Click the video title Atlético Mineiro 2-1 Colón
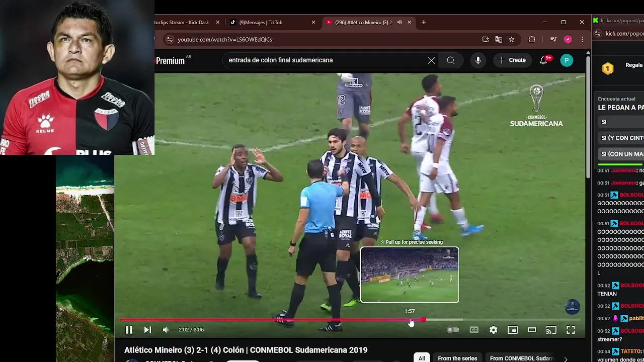Screen dimensions: 644x362 (246, 350)
